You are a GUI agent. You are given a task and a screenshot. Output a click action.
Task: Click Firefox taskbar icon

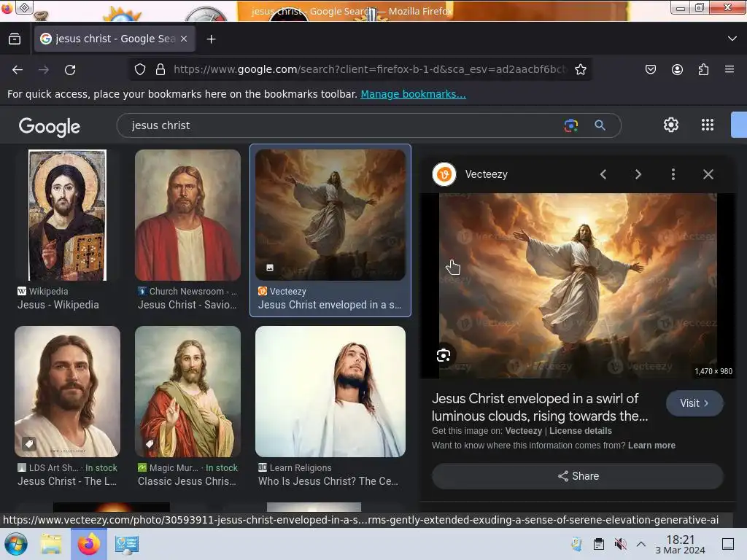click(88, 544)
